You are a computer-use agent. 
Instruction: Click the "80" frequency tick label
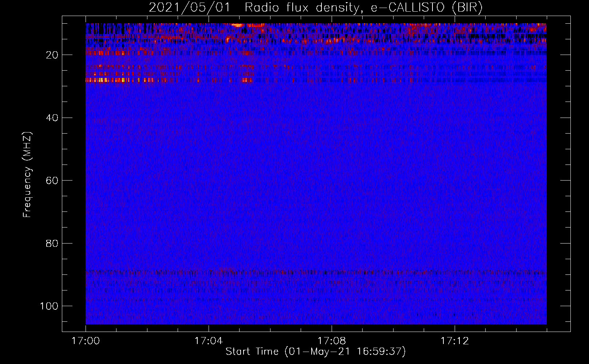pyautogui.click(x=52, y=243)
